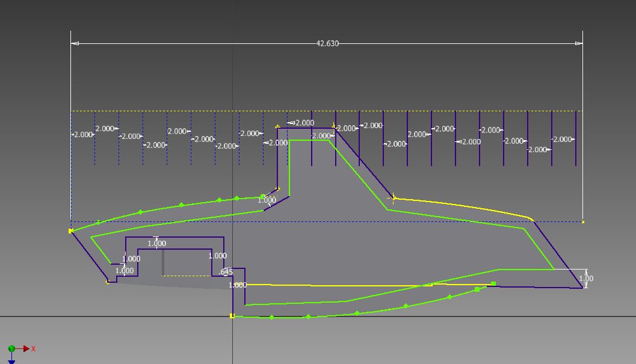Select the 1.00 dimension at right hull tip

pyautogui.click(x=585, y=279)
